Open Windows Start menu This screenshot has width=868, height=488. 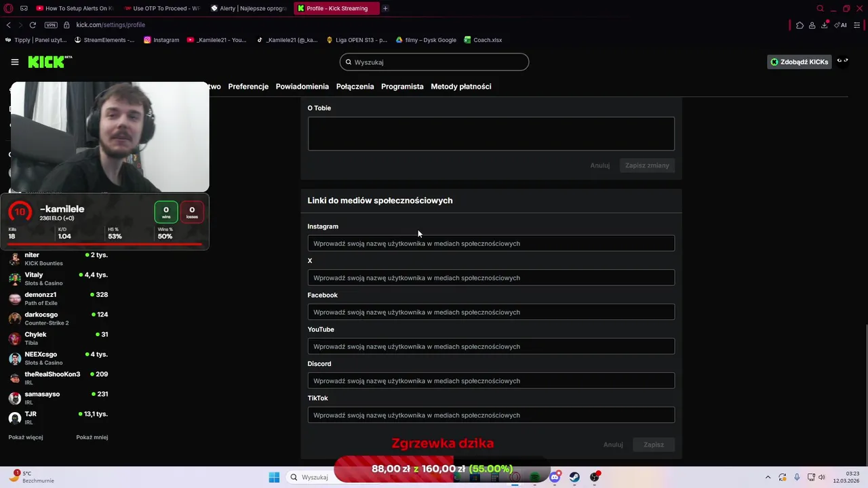274,477
